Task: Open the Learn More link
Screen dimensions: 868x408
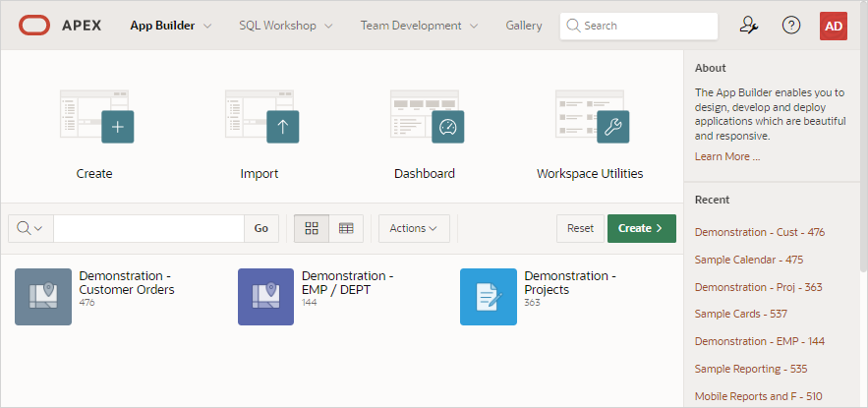Action: [727, 156]
